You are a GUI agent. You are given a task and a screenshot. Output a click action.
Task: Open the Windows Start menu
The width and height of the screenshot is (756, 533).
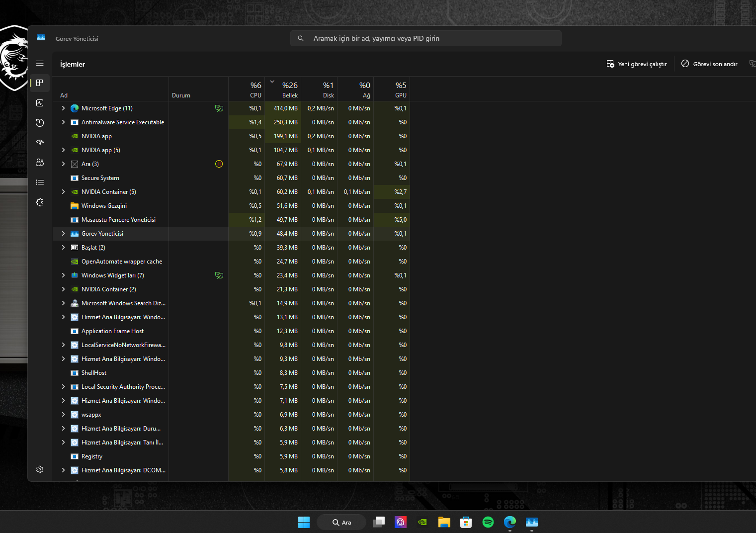[304, 522]
